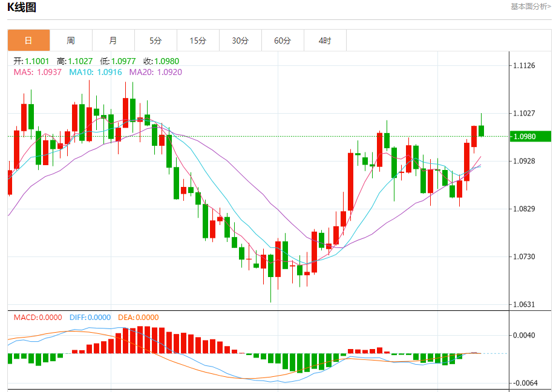The width and height of the screenshot is (556, 392).
Task: Switch to the 月 monthly tab
Action: pyautogui.click(x=113, y=41)
